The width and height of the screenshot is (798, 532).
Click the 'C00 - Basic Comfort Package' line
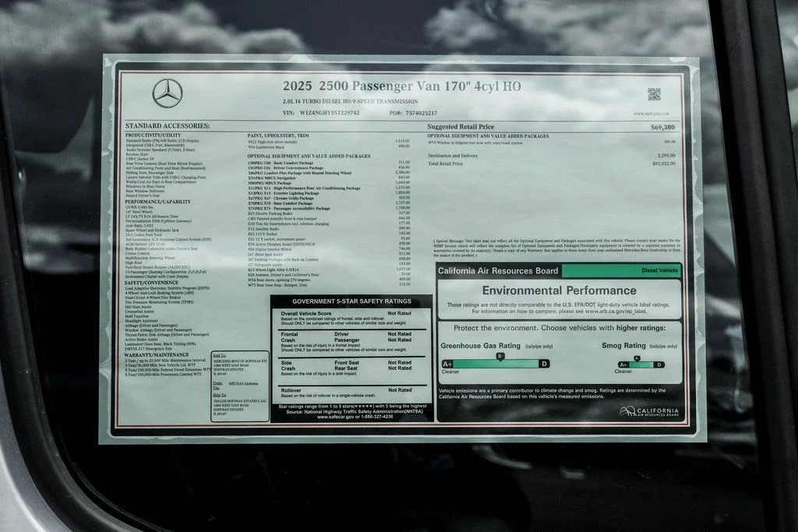click(281, 163)
